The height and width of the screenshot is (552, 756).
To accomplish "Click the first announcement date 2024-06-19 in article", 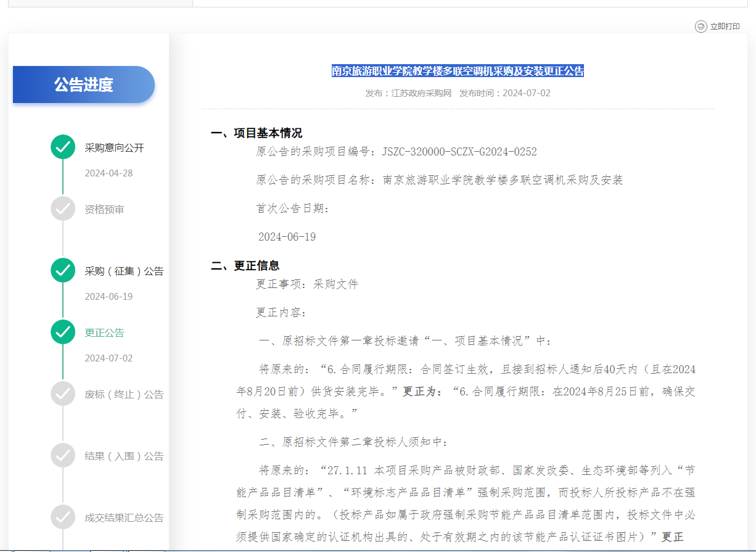I will click(x=287, y=237).
